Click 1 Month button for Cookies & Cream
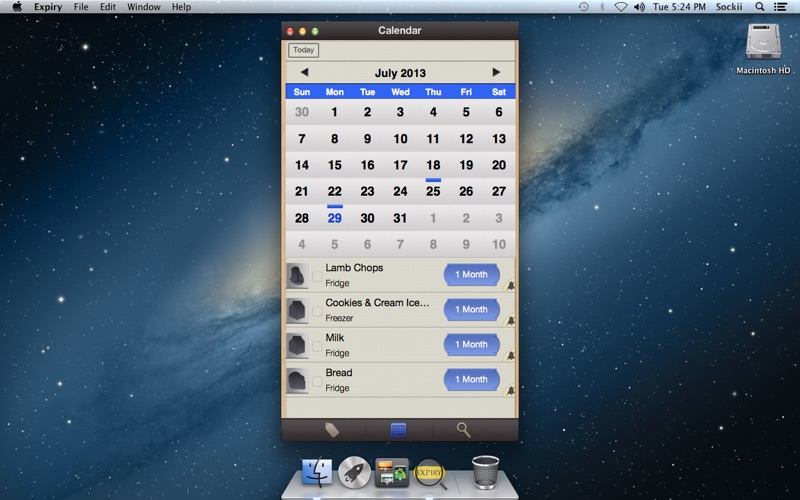This screenshot has width=800, height=500. [x=471, y=309]
